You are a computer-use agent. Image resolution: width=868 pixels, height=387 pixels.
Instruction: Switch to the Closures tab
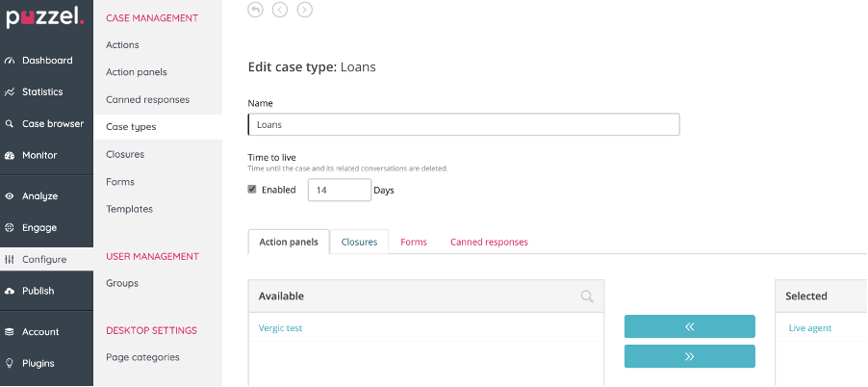(359, 242)
